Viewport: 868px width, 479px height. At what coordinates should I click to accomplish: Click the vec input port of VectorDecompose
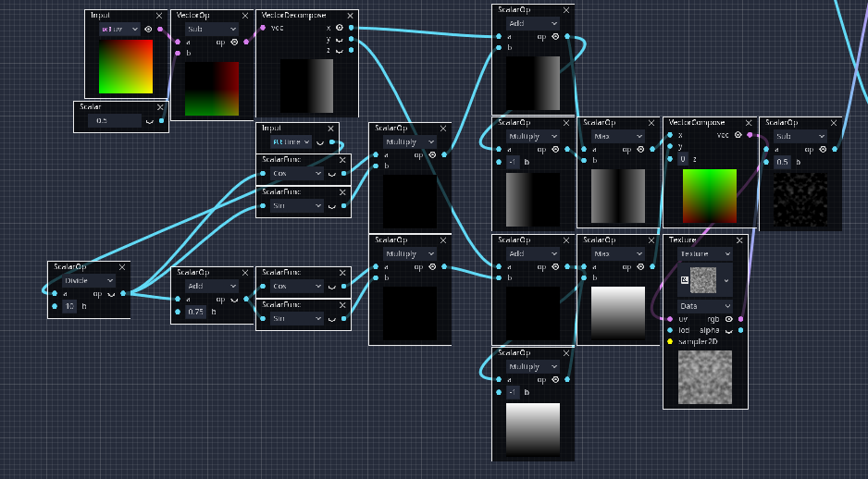tap(263, 28)
